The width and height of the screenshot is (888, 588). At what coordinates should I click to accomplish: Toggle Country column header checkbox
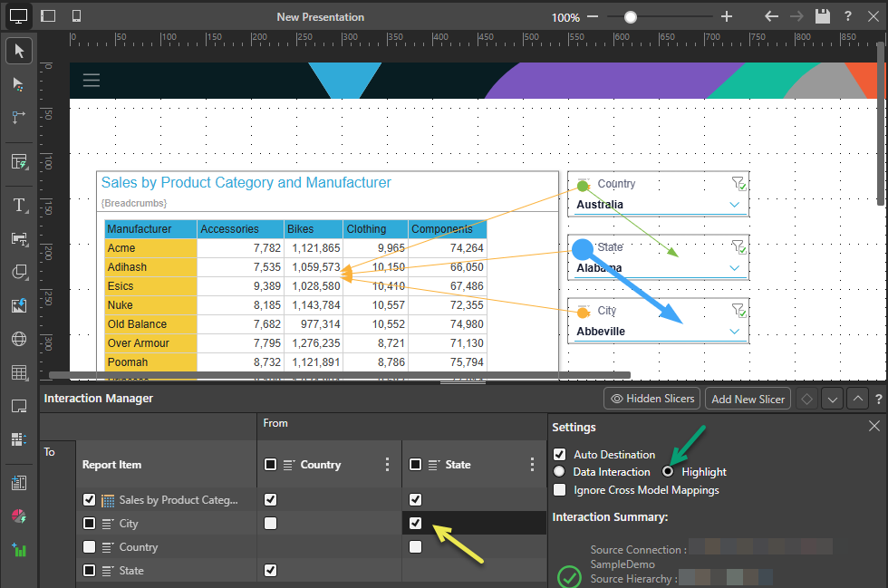coord(270,465)
